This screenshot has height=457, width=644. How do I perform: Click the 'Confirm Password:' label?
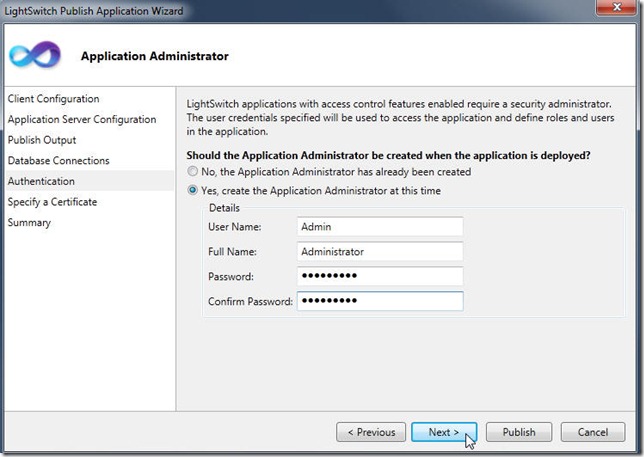[x=250, y=301]
